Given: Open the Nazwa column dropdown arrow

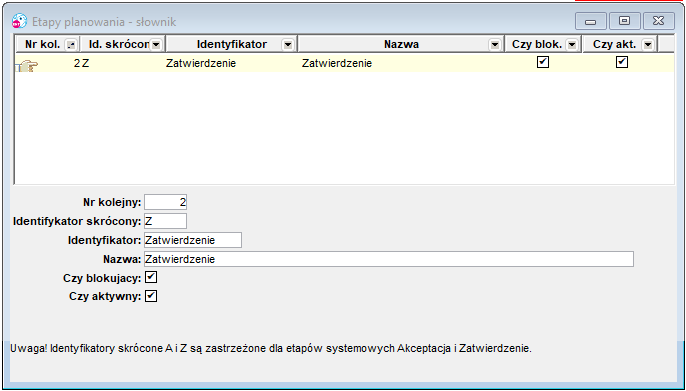Looking at the screenshot, I should [x=495, y=44].
